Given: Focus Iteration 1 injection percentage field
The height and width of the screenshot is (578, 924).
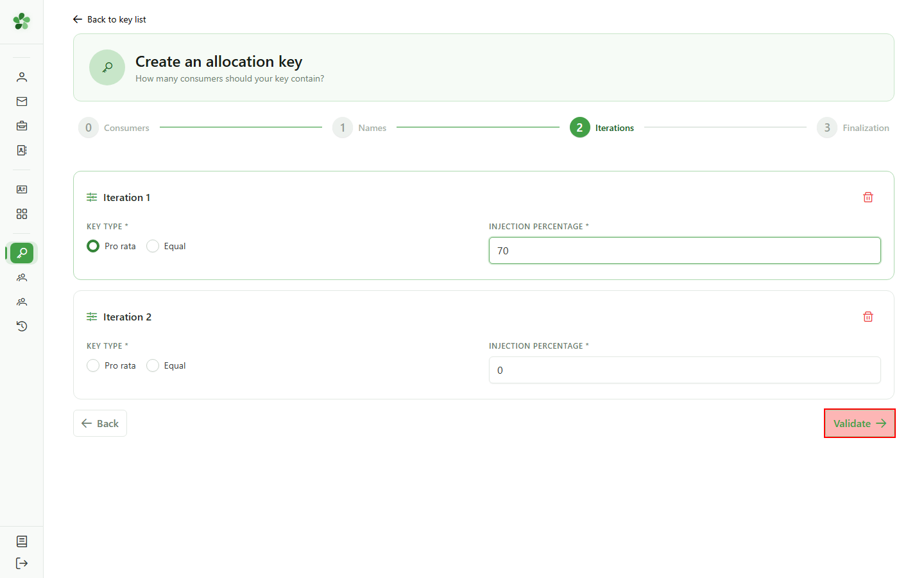Looking at the screenshot, I should [x=685, y=250].
